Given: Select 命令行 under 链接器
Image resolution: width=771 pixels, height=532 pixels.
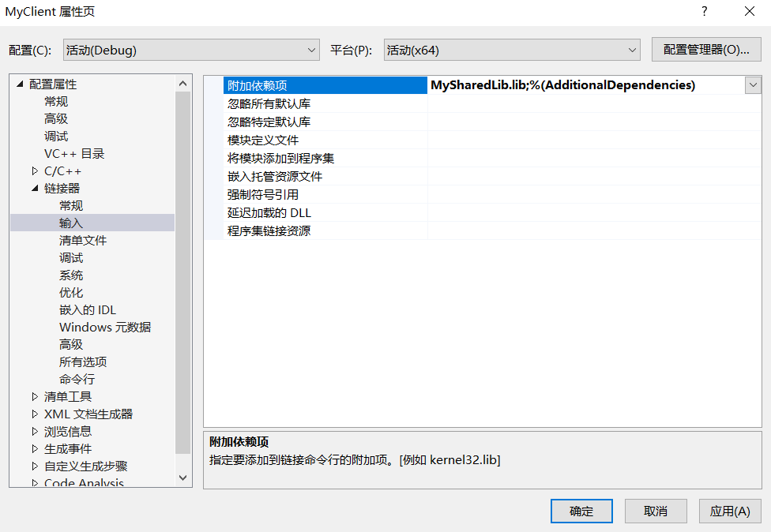Looking at the screenshot, I should pyautogui.click(x=77, y=379).
